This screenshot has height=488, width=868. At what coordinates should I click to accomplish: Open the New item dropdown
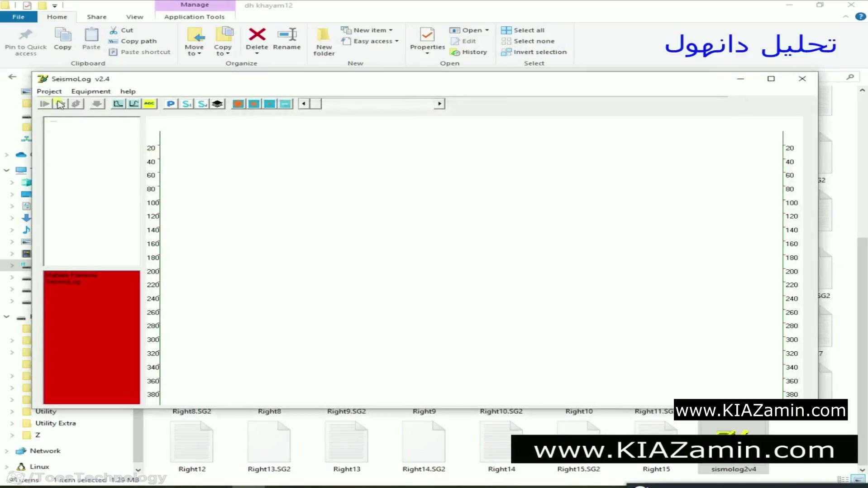click(x=367, y=30)
